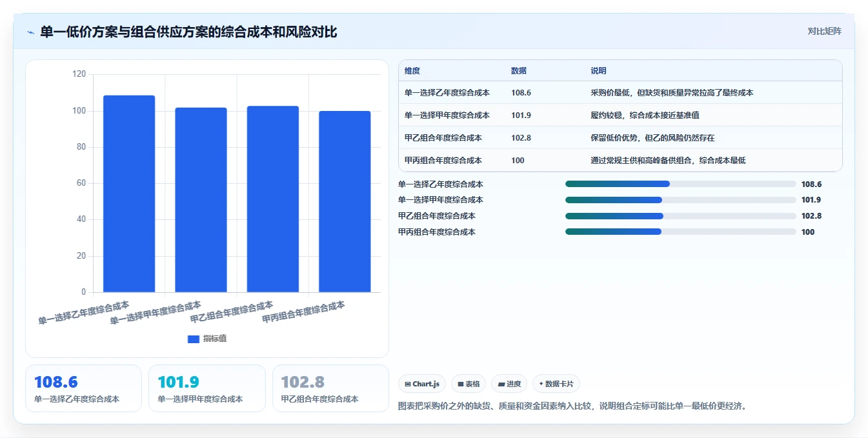Click the 对比矩阵 label in header
Screen dimensions: 868x438
coord(824,31)
